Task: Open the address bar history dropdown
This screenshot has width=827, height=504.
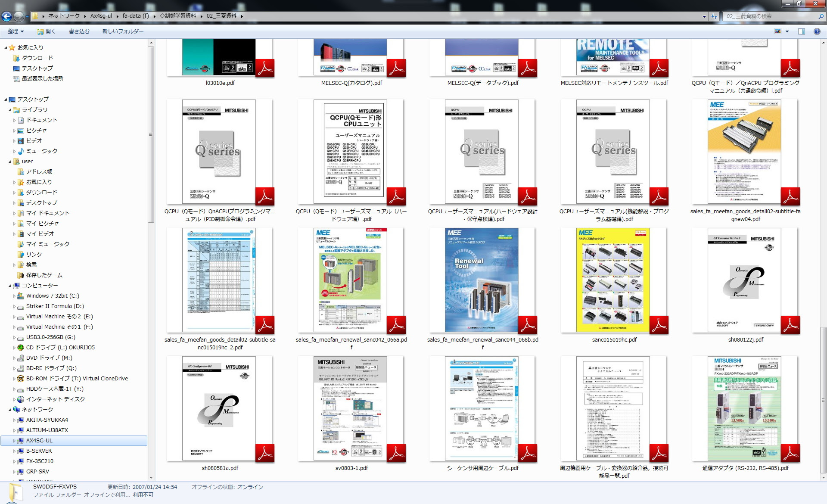Action: pyautogui.click(x=704, y=16)
